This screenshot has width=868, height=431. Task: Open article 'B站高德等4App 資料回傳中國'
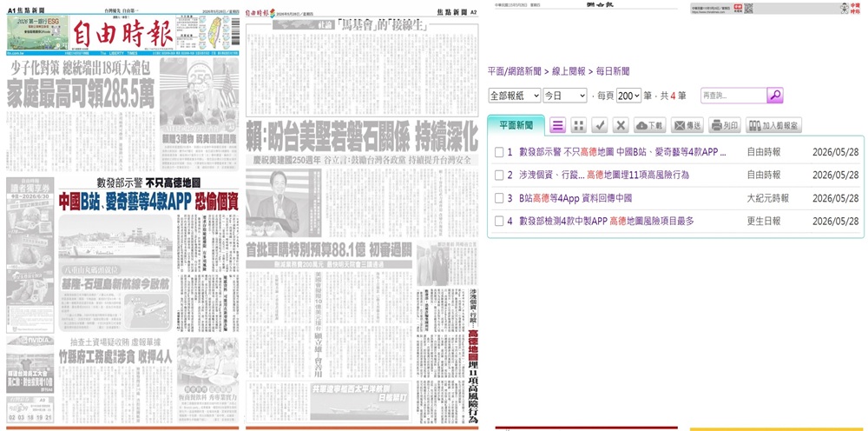pos(575,198)
